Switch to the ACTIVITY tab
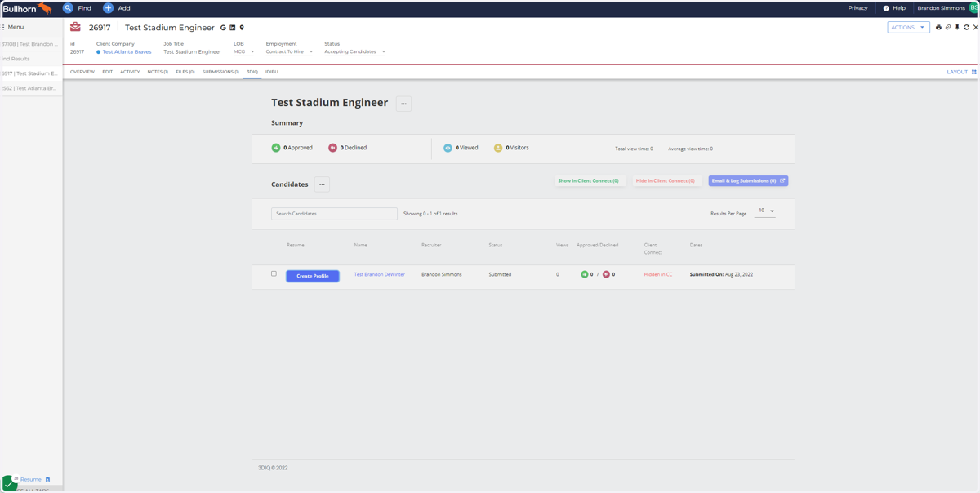 coord(130,72)
